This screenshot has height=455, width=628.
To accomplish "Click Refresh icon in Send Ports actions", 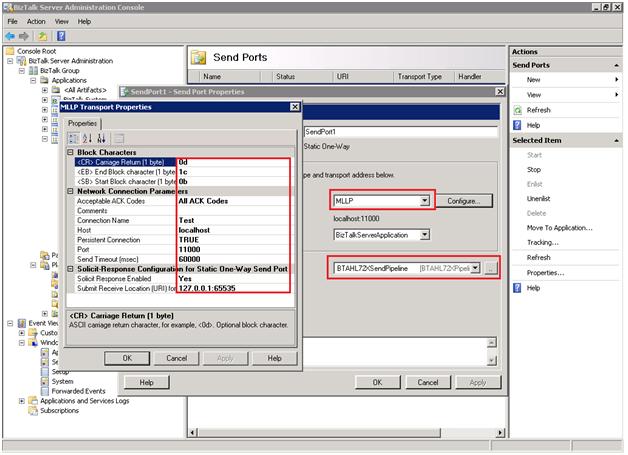I will (x=517, y=110).
